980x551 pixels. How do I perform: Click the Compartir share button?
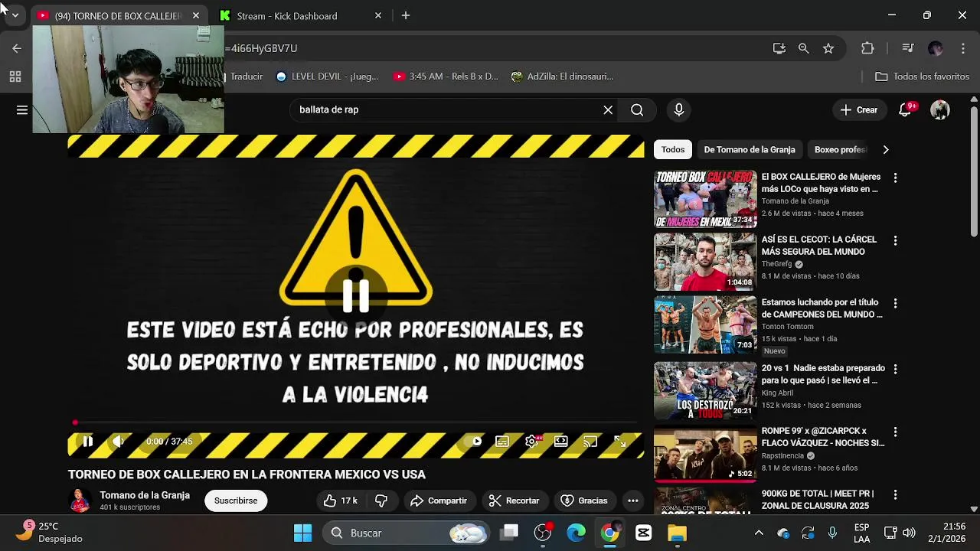click(439, 500)
